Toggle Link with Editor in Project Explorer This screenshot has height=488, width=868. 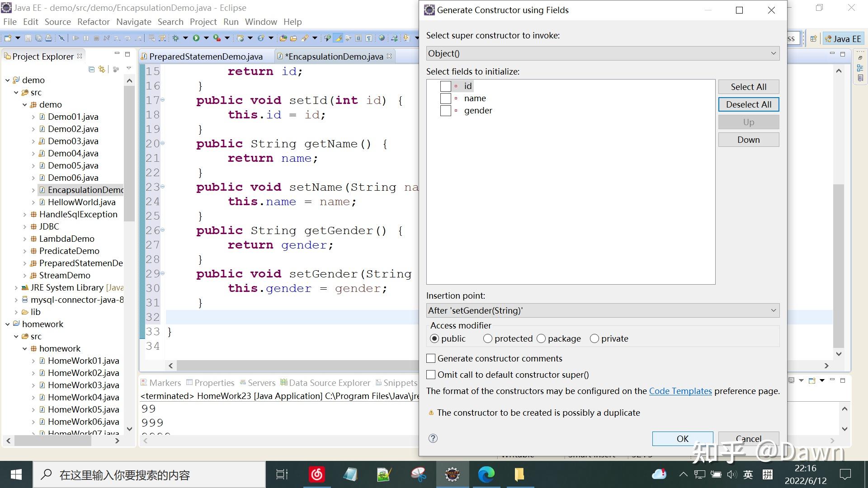(102, 69)
